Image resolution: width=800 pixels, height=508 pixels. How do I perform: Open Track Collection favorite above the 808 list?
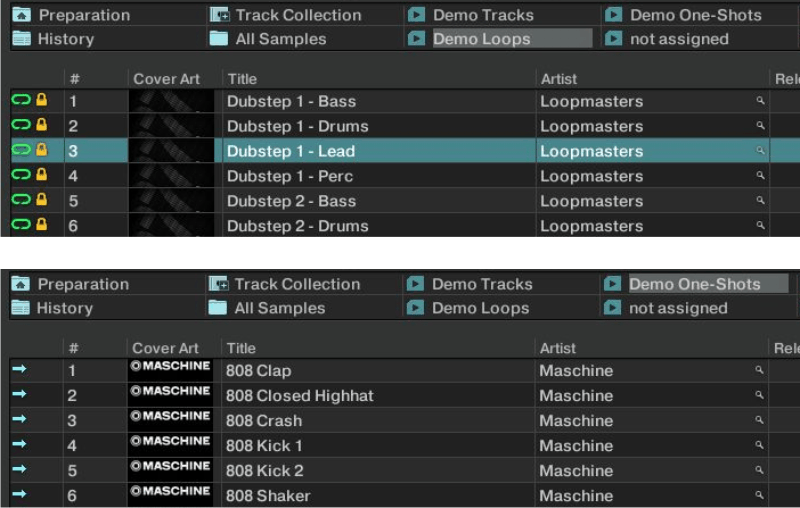click(x=296, y=284)
